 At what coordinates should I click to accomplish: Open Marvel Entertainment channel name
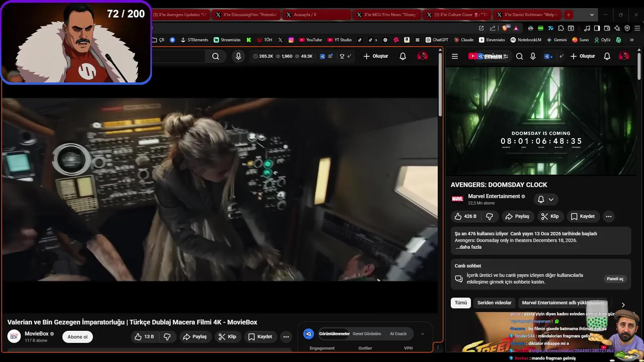point(494,196)
